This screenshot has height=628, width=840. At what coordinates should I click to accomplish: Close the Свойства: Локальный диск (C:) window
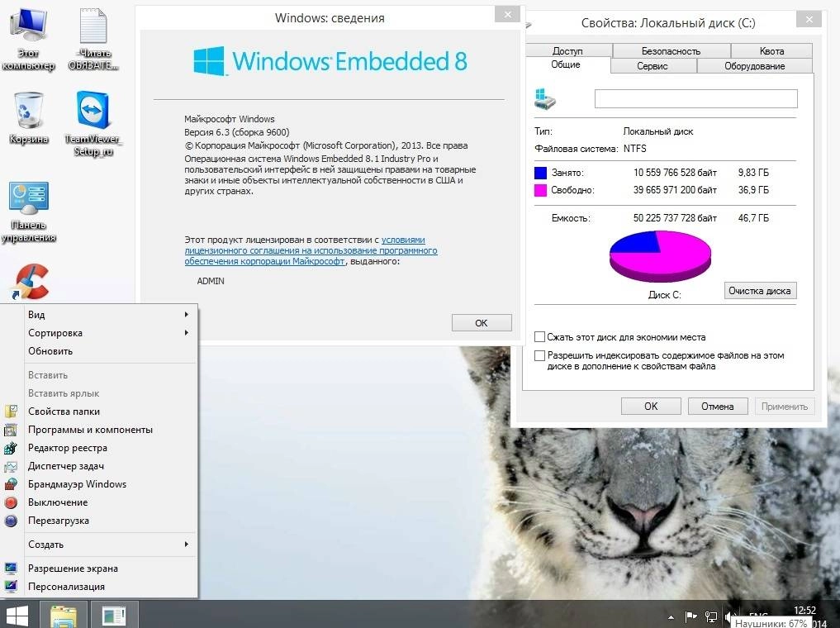coord(809,20)
